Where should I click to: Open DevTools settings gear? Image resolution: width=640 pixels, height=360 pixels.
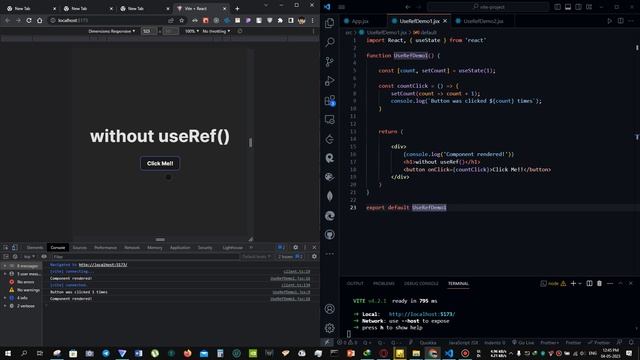click(296, 247)
